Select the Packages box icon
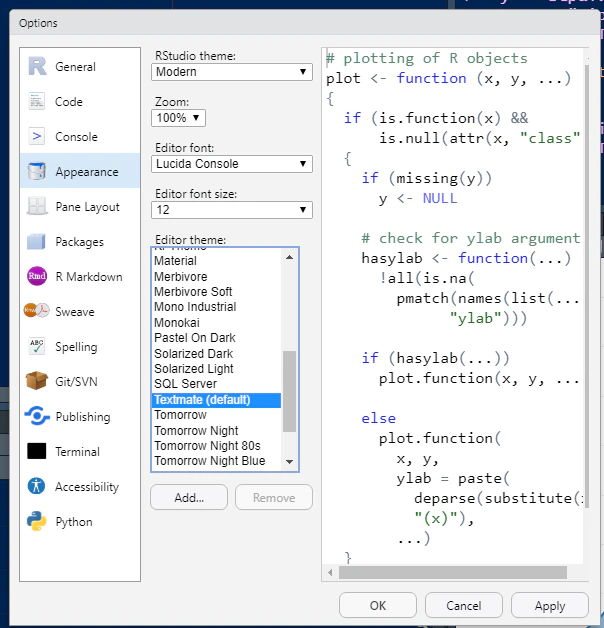Screen dimensions: 604x628 point(36,242)
